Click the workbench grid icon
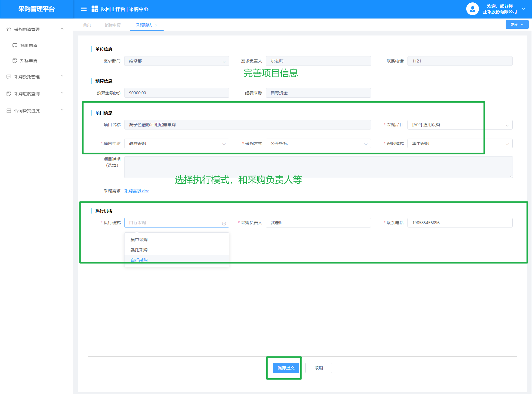 click(95, 9)
